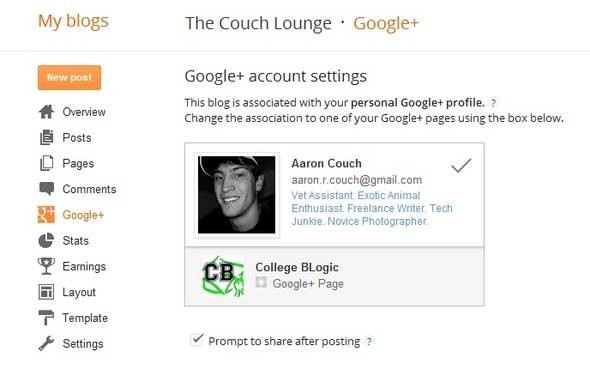This screenshot has width=590, height=376.
Task: Toggle Prompt to share after posting checkbox
Action: (x=197, y=339)
